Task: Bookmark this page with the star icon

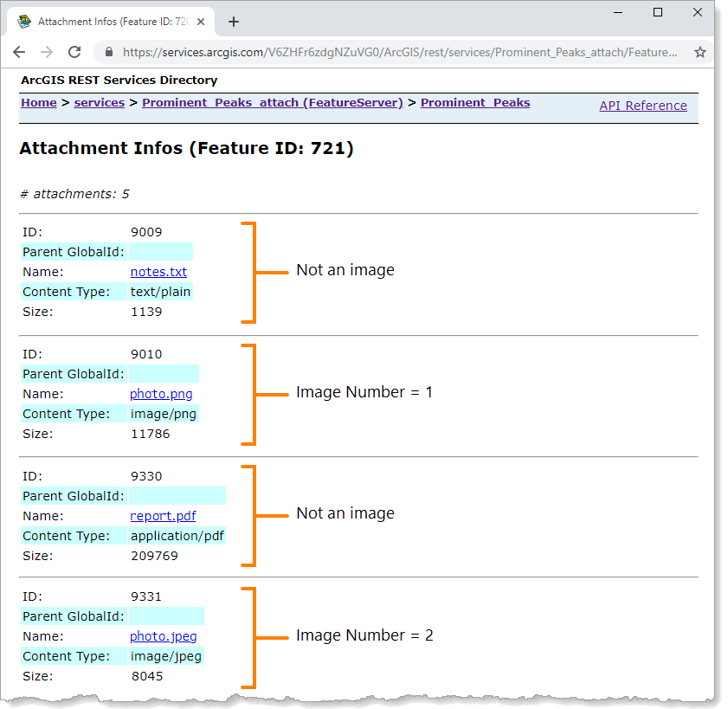Action: click(x=699, y=52)
